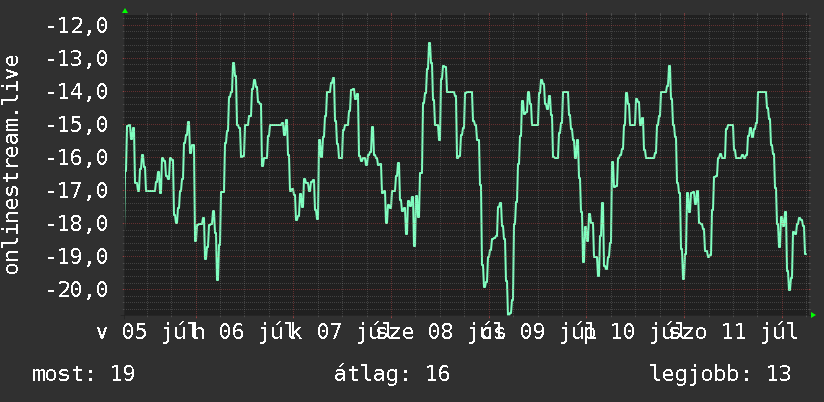The height and width of the screenshot is (402, 824).
Task: Click the -19,0 Y-axis label
Action: point(77,256)
